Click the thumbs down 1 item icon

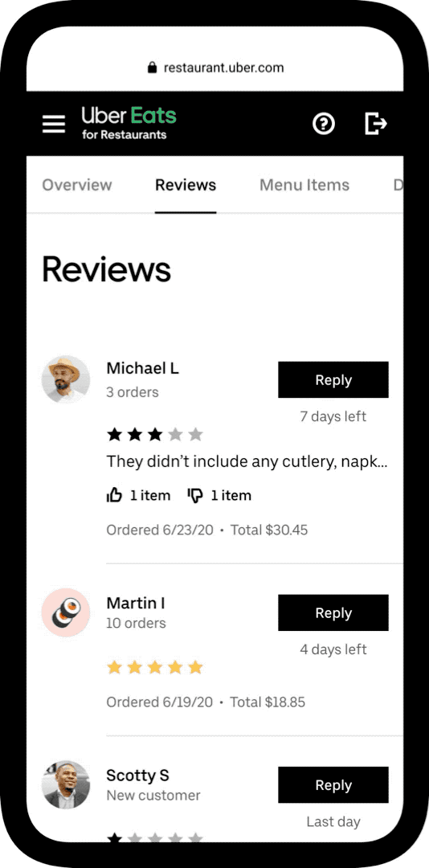195,495
